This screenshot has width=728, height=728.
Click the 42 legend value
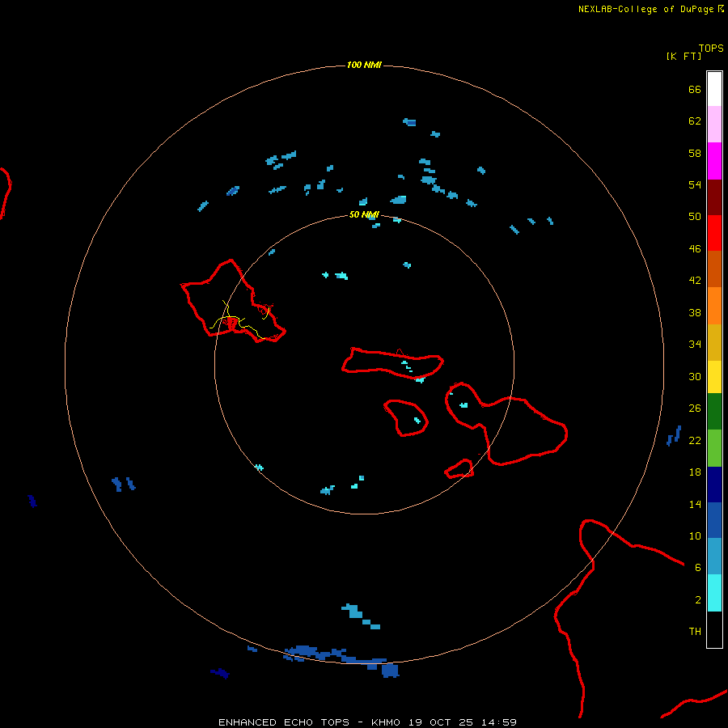tap(695, 281)
